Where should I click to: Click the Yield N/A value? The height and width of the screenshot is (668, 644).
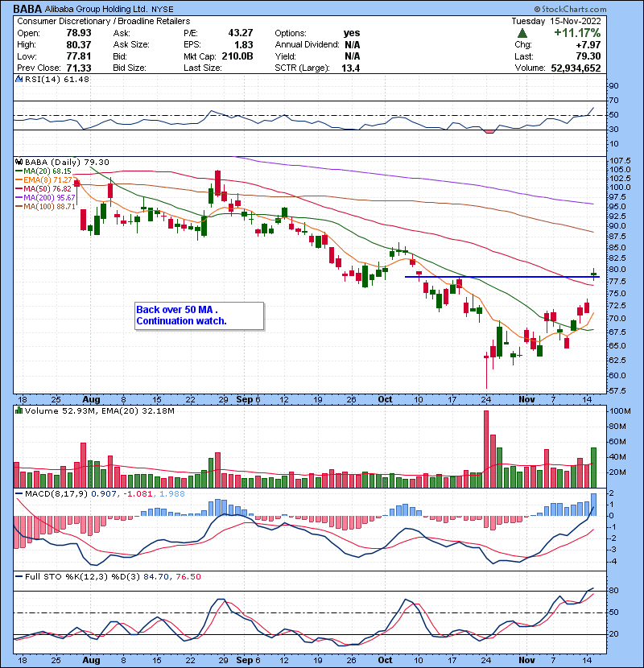pyautogui.click(x=352, y=56)
